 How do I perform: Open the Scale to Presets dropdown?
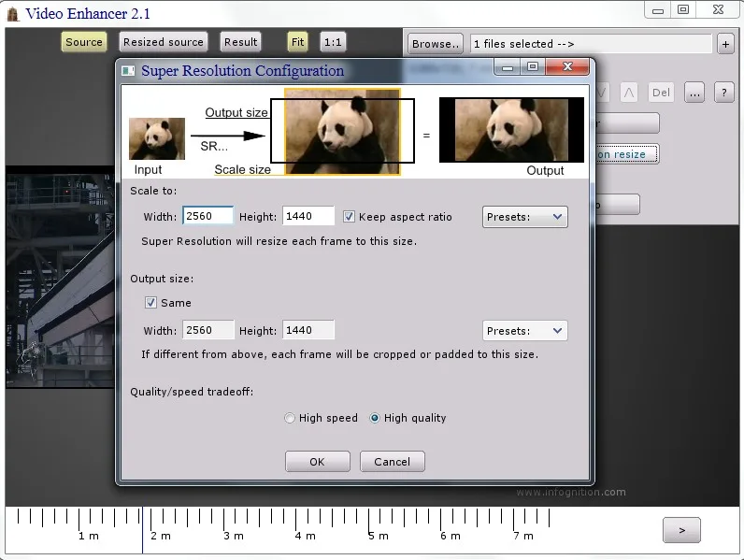[524, 217]
